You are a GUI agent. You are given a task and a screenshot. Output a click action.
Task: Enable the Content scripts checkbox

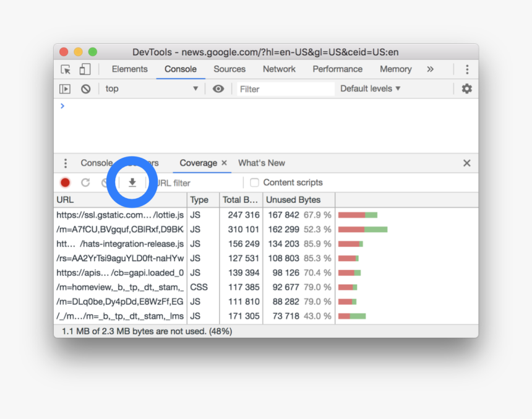click(x=254, y=183)
